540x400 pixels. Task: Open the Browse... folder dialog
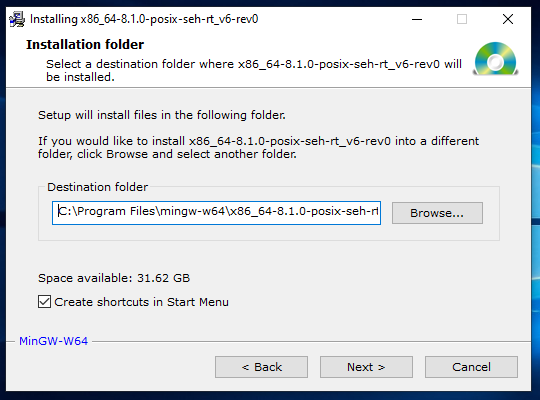pos(437,213)
